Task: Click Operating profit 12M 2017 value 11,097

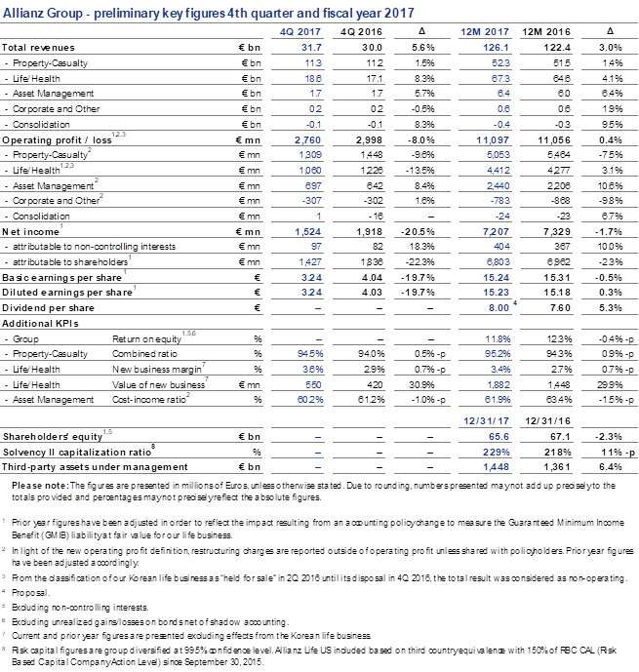Action: coord(493,140)
